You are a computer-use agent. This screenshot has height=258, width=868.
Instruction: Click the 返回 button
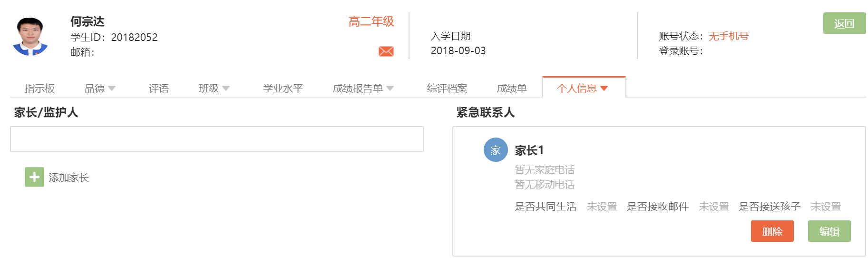844,23
